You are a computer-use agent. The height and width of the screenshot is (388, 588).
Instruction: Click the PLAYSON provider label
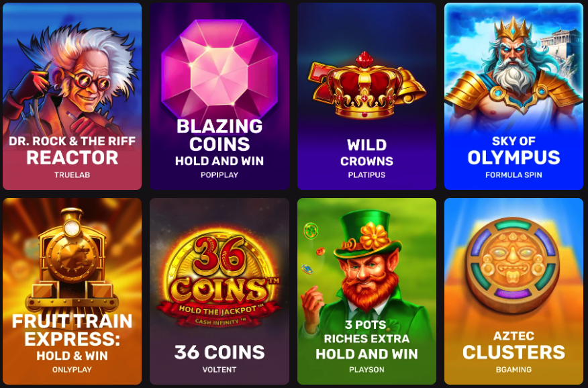366,370
